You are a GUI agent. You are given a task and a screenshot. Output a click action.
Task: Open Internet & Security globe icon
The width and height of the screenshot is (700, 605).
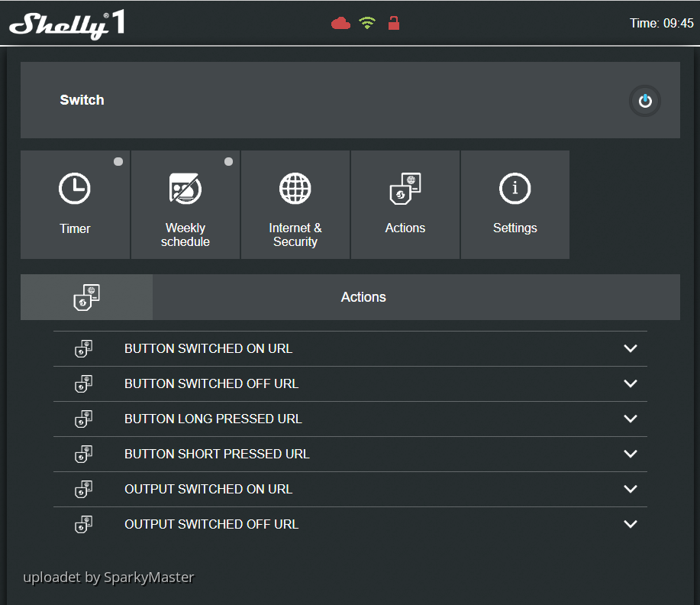click(295, 189)
